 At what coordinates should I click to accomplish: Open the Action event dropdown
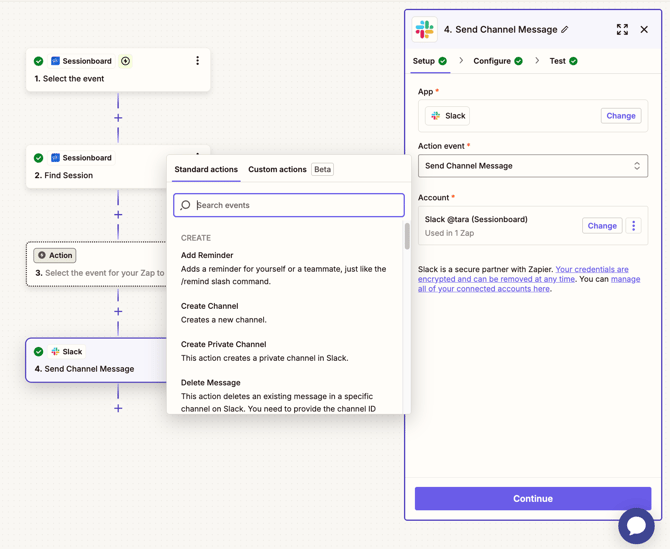coord(533,166)
